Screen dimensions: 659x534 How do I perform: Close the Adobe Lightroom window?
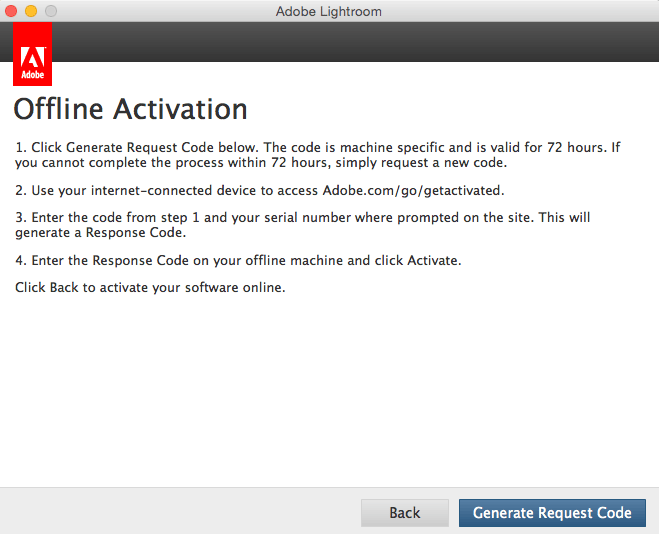pos(11,11)
